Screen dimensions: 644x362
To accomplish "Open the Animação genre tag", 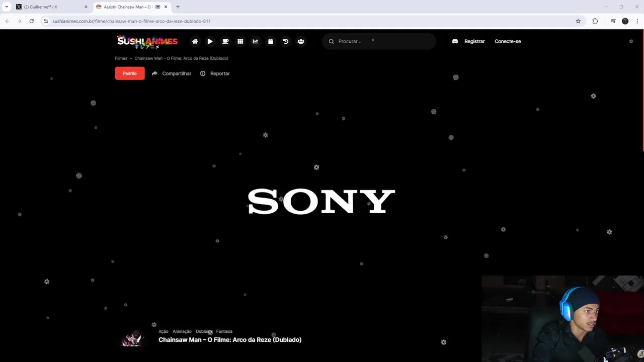I will coord(182,331).
